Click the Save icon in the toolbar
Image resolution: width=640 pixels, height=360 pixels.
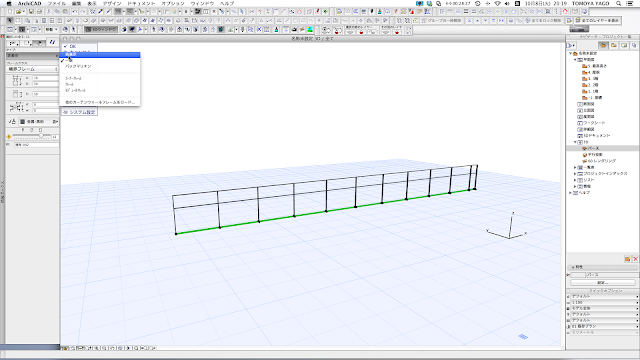31,12
